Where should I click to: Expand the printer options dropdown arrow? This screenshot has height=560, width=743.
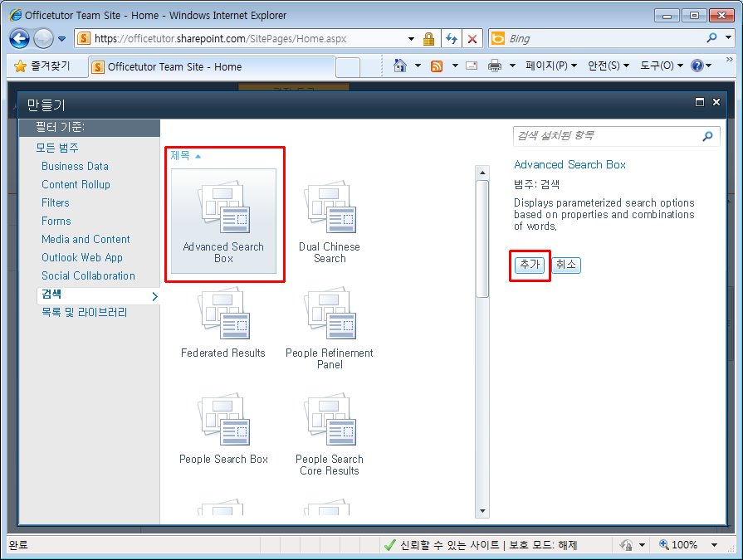(x=512, y=66)
